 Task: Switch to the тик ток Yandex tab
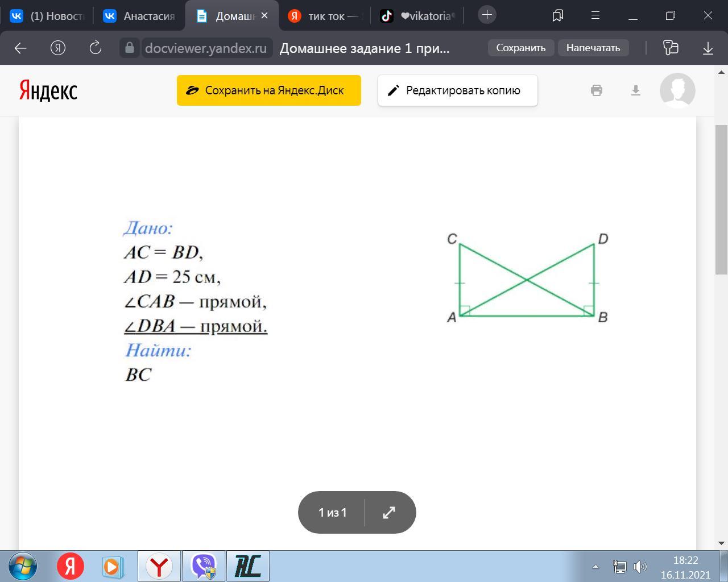tap(325, 16)
